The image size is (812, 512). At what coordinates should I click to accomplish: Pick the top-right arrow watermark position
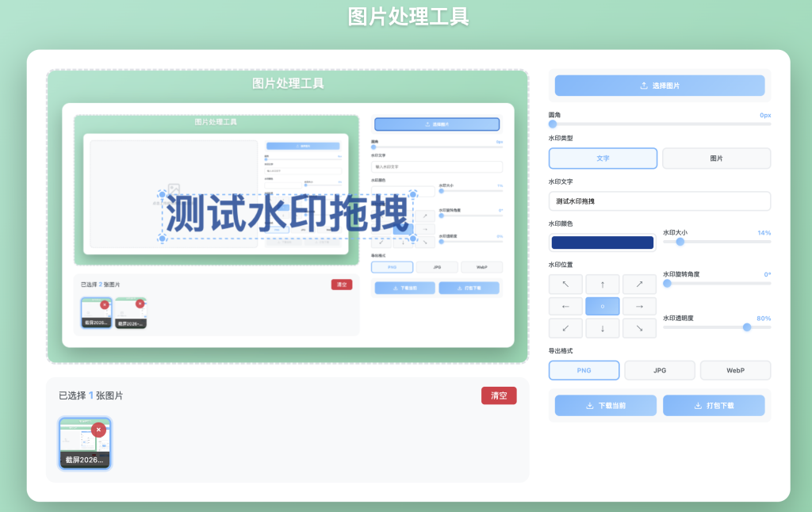coord(639,285)
